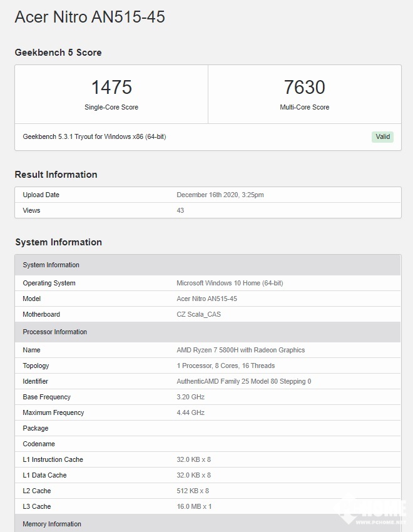Click the multi-core score 7630

(304, 87)
